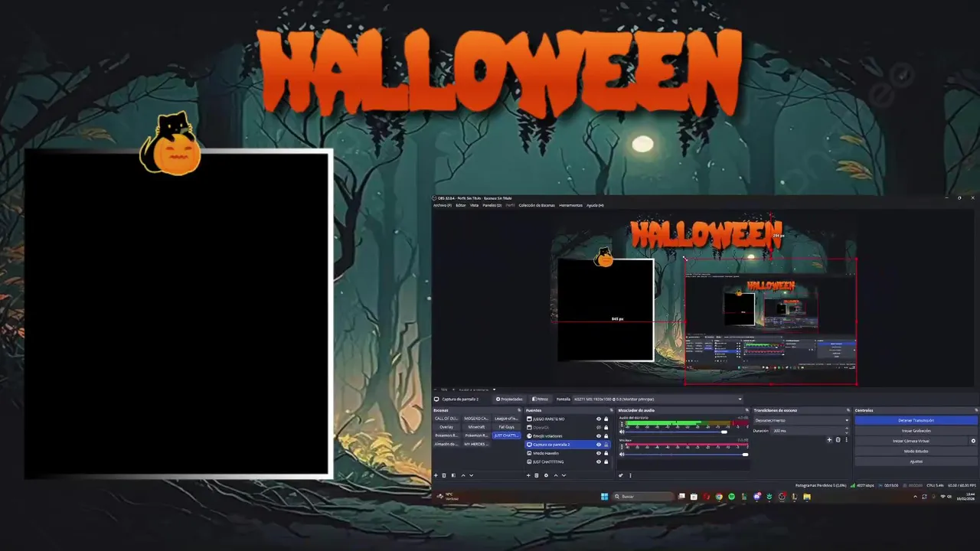Open the Paneles menu
This screenshot has width=980, height=551.
click(x=492, y=205)
